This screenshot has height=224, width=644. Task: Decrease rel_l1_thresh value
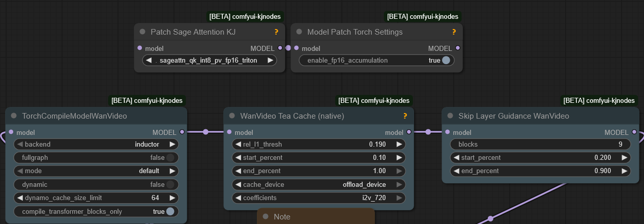point(238,144)
